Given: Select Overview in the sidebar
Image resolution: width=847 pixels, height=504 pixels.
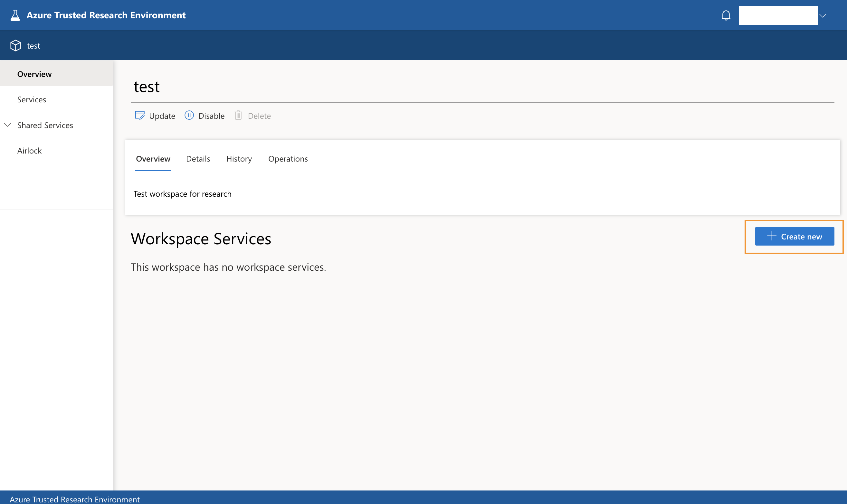Looking at the screenshot, I should pos(57,74).
